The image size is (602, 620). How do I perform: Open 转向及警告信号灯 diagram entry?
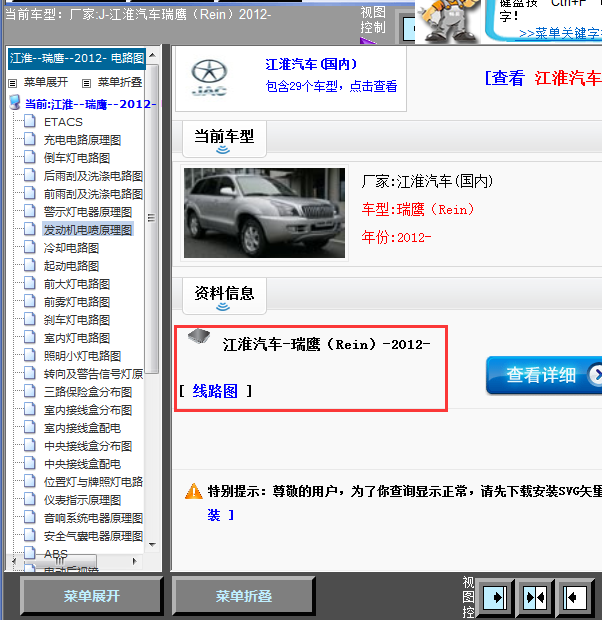pos(93,374)
